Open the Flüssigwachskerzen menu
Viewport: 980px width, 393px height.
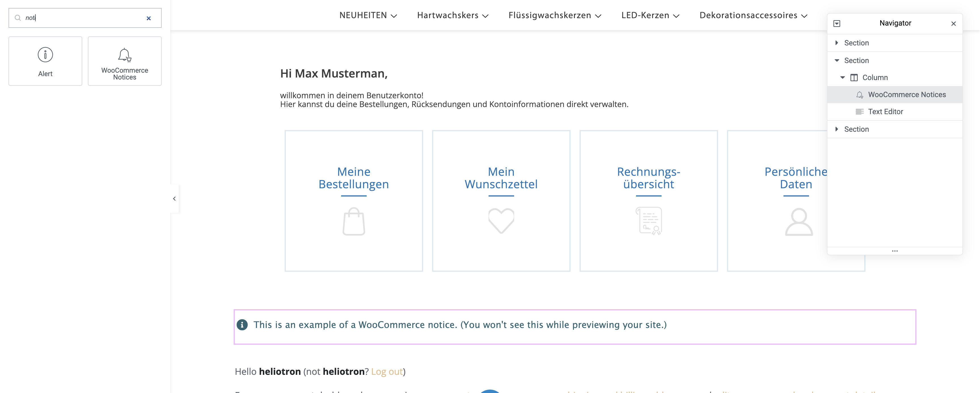(x=554, y=16)
